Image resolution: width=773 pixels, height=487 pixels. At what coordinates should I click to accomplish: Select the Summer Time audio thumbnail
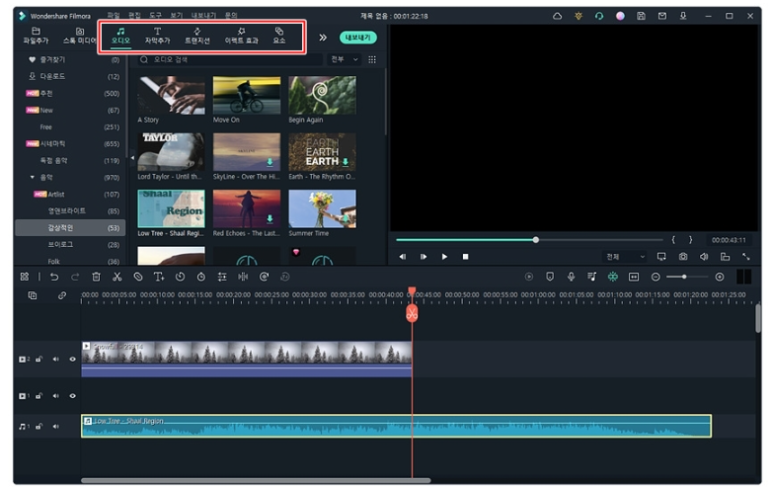pos(322,209)
